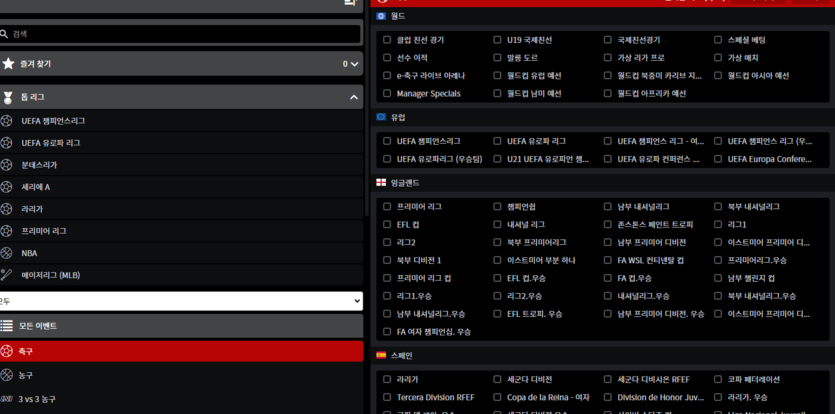Expand the 즐겨 찾기 chevron
The width and height of the screenshot is (835, 414).
pos(355,64)
